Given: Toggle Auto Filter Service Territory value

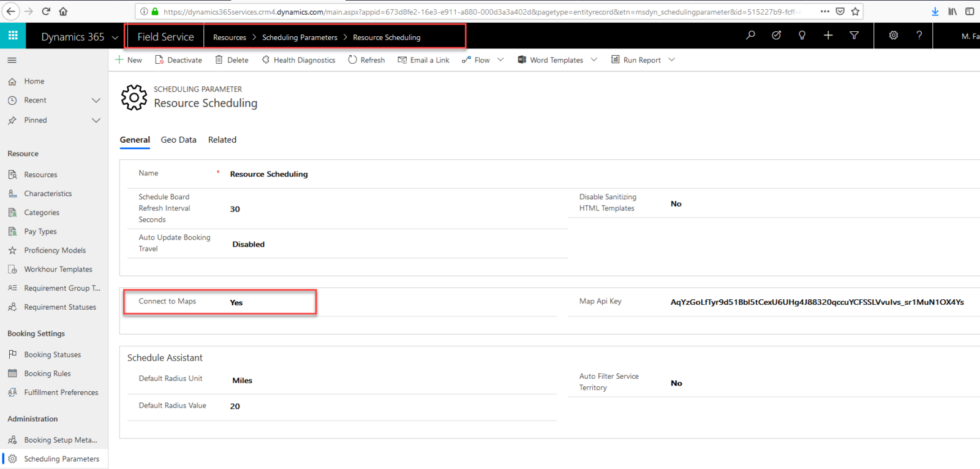Looking at the screenshot, I should [676, 383].
